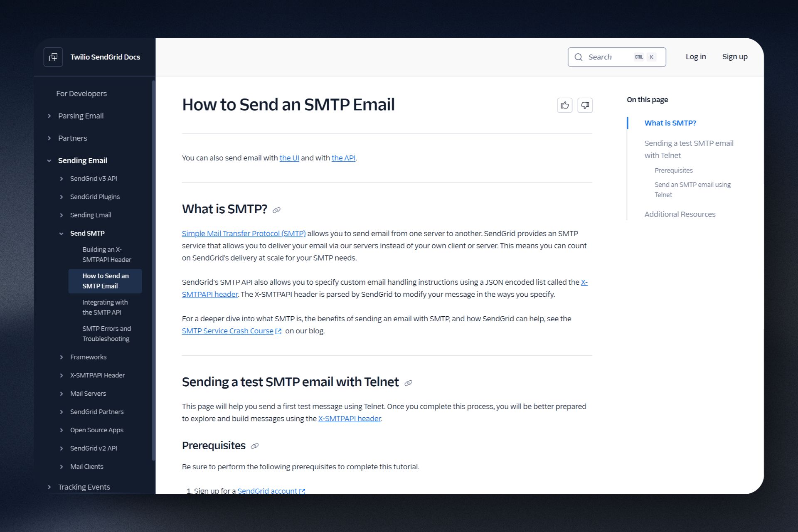Open Mail Servers sidebar item
The width and height of the screenshot is (798, 532).
click(x=88, y=394)
